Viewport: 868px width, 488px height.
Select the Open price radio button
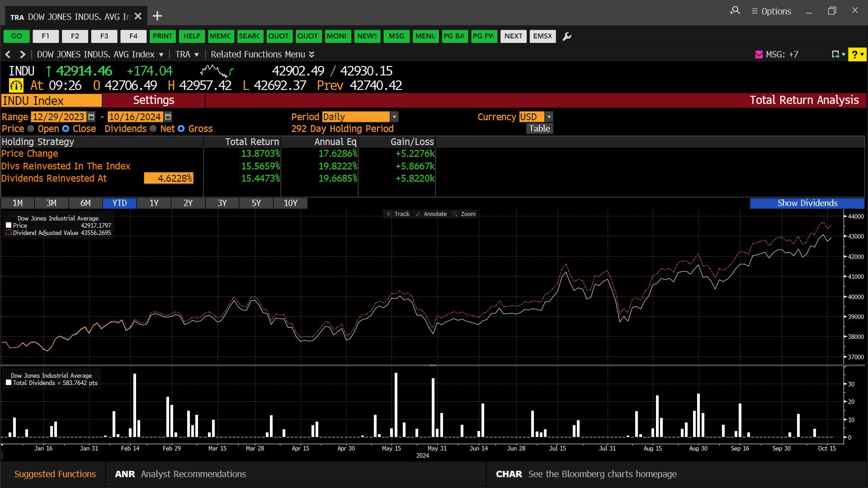point(31,129)
